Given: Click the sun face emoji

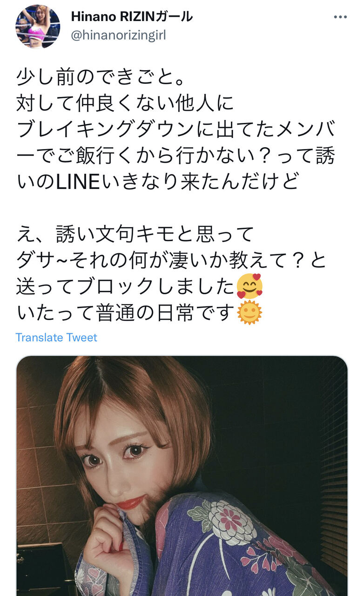Looking at the screenshot, I should tap(249, 313).
